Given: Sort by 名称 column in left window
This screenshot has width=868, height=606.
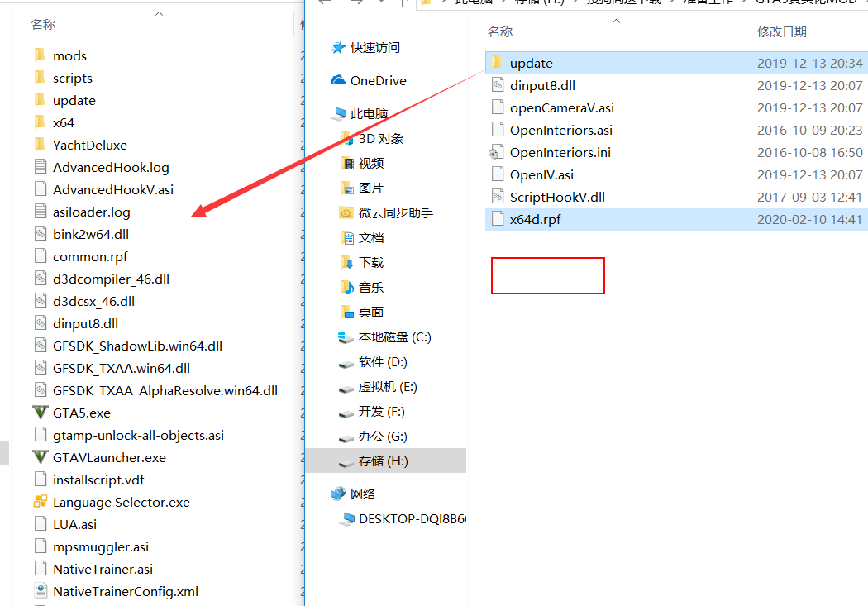Looking at the screenshot, I should [43, 24].
